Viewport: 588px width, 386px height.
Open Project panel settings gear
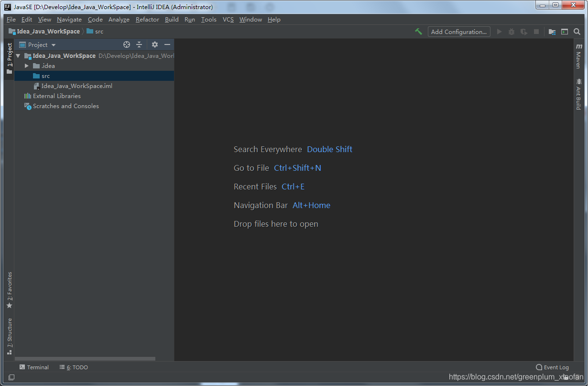point(155,44)
